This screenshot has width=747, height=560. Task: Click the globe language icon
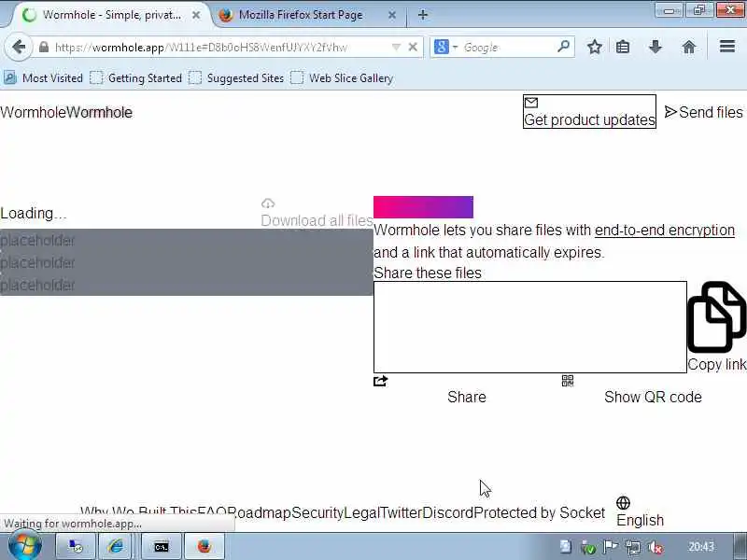click(623, 503)
